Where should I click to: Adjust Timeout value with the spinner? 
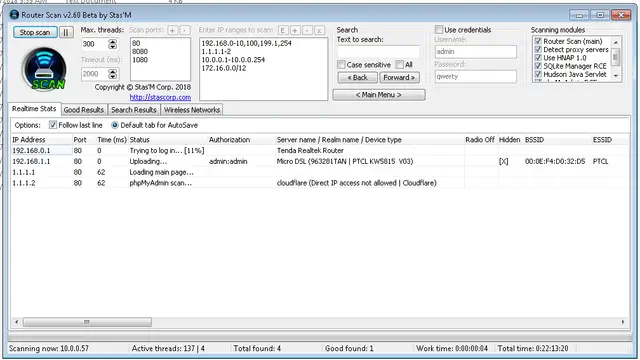113,74
